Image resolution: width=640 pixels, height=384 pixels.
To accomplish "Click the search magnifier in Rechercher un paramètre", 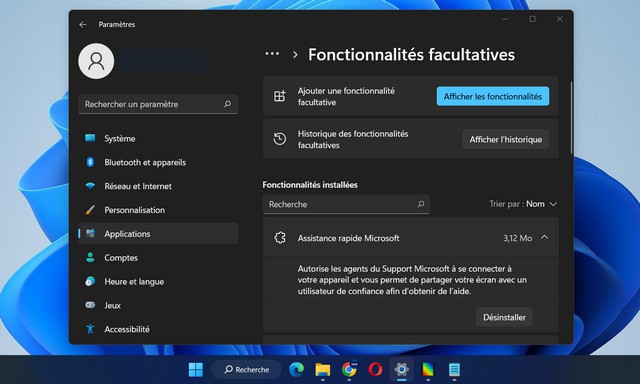I will click(227, 104).
